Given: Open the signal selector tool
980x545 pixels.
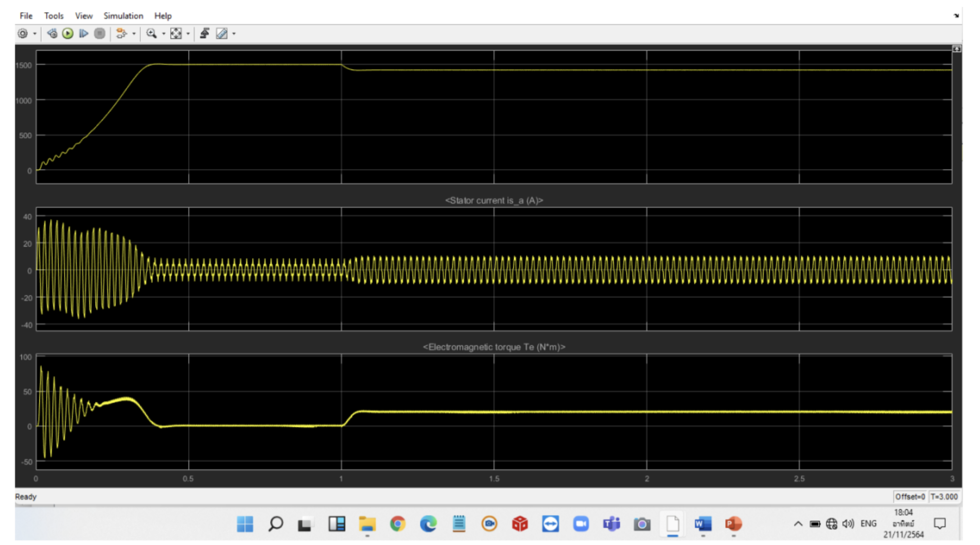Looking at the screenshot, I should (x=122, y=33).
